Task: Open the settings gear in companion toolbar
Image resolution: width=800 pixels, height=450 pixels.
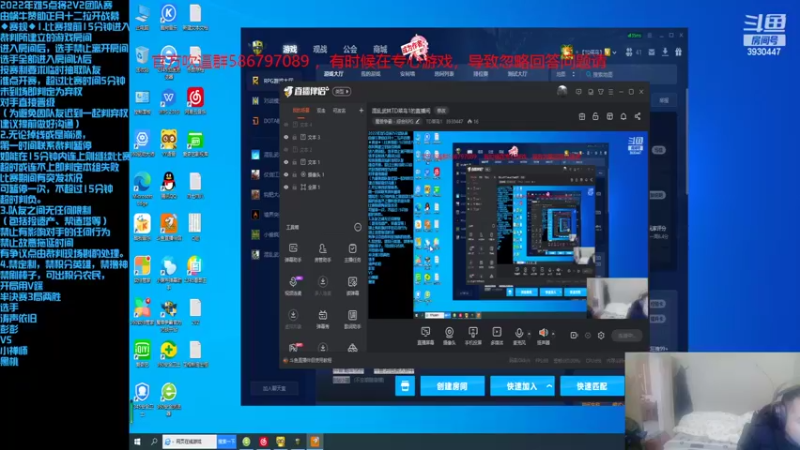Action: coord(601,335)
